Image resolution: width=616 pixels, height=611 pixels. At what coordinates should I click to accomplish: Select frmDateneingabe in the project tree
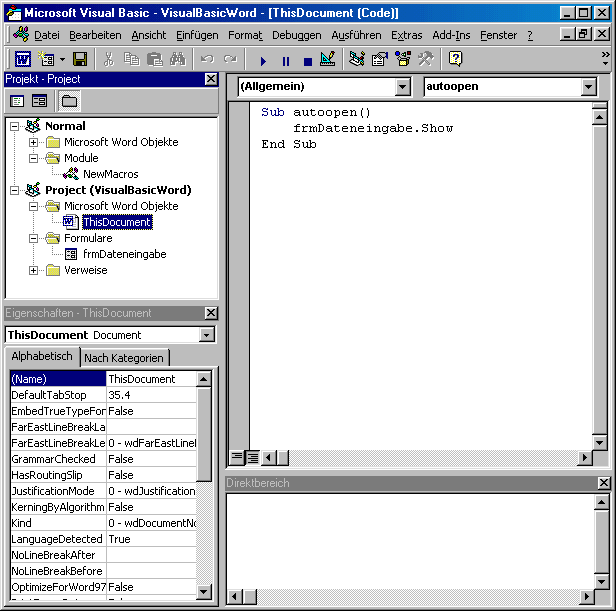pos(124,254)
